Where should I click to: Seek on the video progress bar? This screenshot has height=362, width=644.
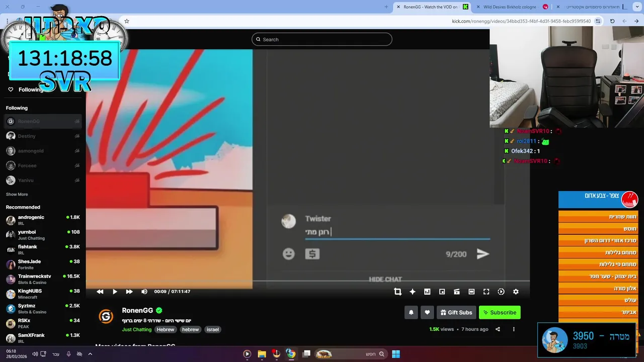[307, 282]
